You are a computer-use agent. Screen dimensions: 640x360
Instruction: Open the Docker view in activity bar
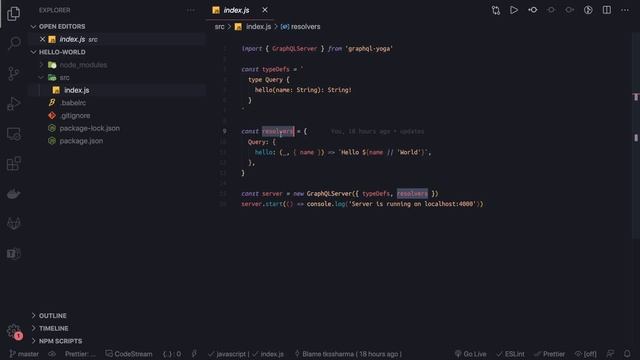tap(13, 193)
